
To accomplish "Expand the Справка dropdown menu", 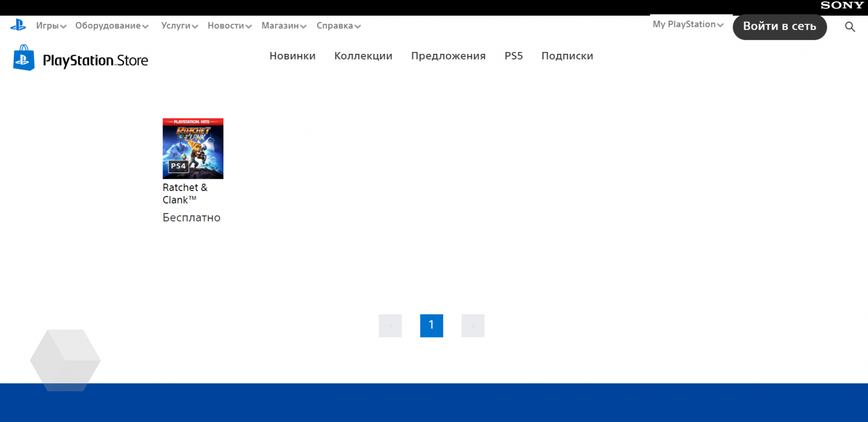I will [x=339, y=25].
